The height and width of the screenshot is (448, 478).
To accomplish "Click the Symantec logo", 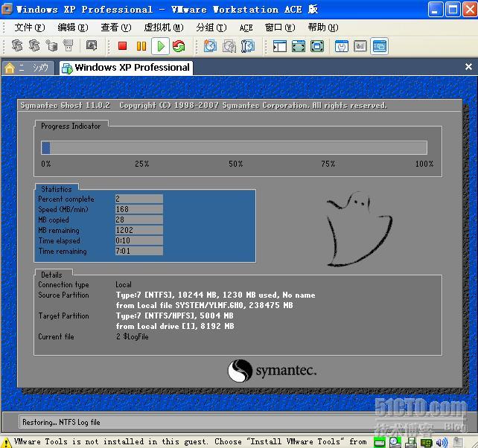I will point(273,371).
